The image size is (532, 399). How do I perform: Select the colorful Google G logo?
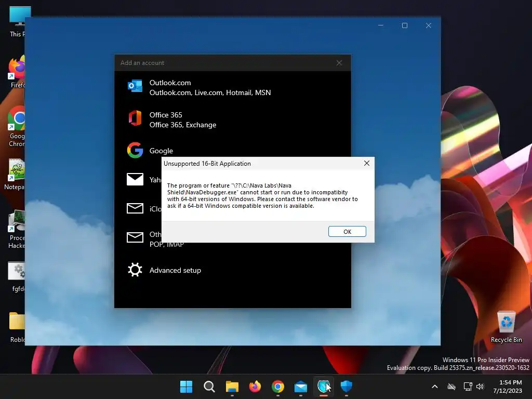pos(135,150)
